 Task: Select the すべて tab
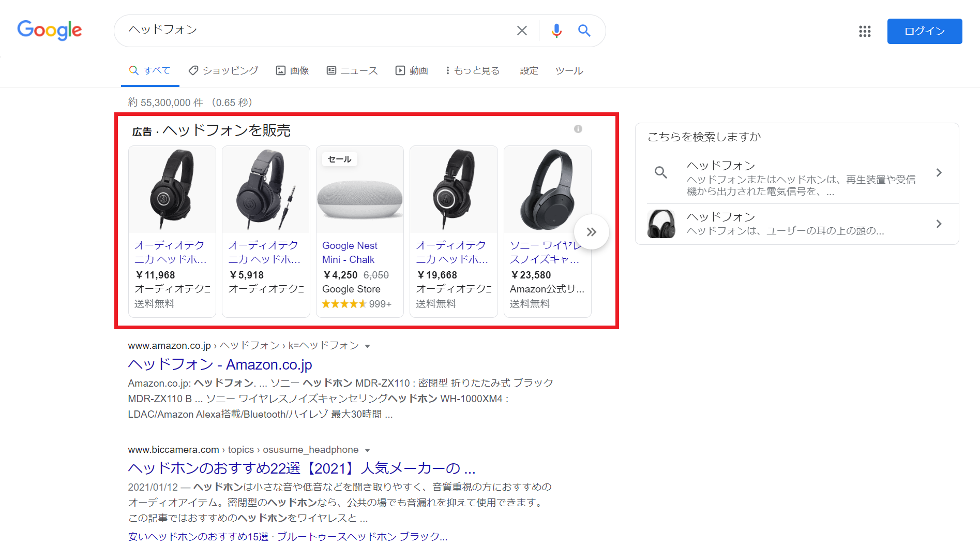click(150, 70)
